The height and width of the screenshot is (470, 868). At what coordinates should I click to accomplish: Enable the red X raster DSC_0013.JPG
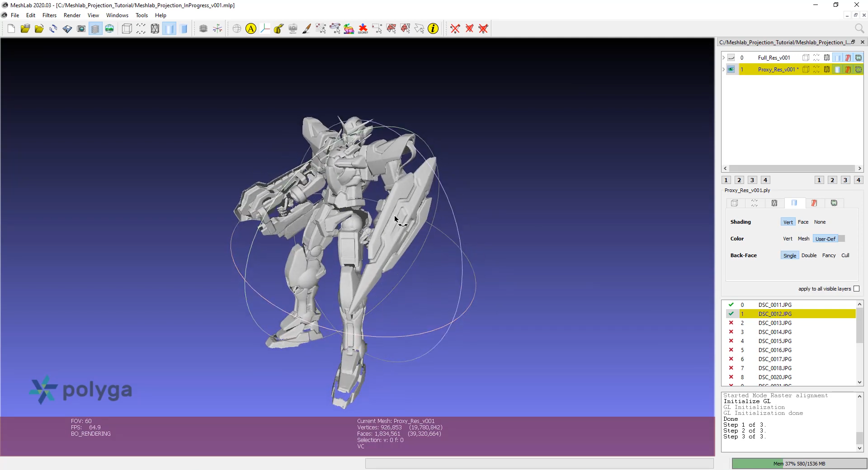point(731,323)
